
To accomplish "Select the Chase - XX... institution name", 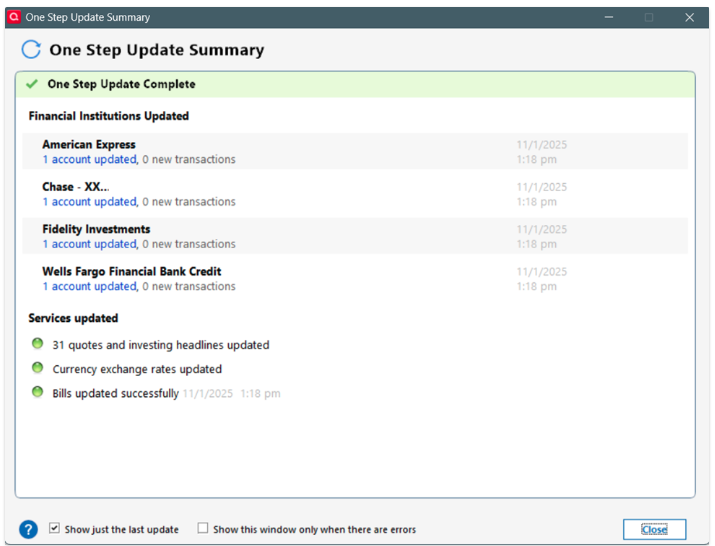I will [x=76, y=187].
